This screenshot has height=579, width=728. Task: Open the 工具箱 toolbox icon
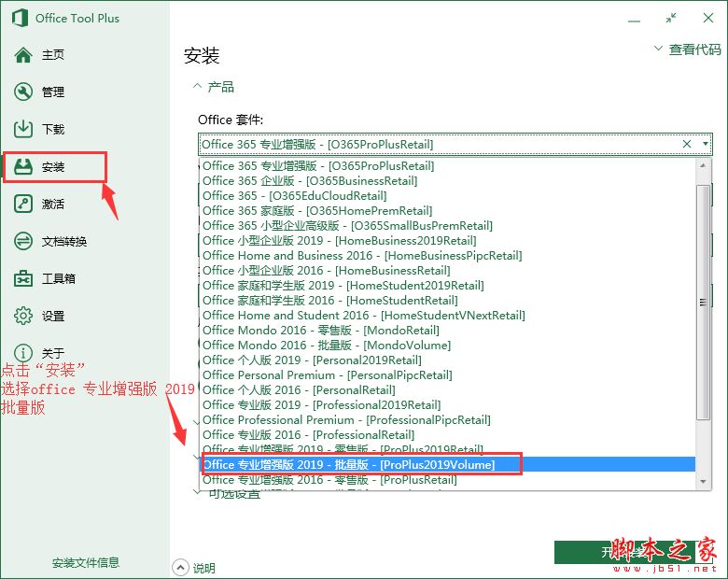pos(23,279)
